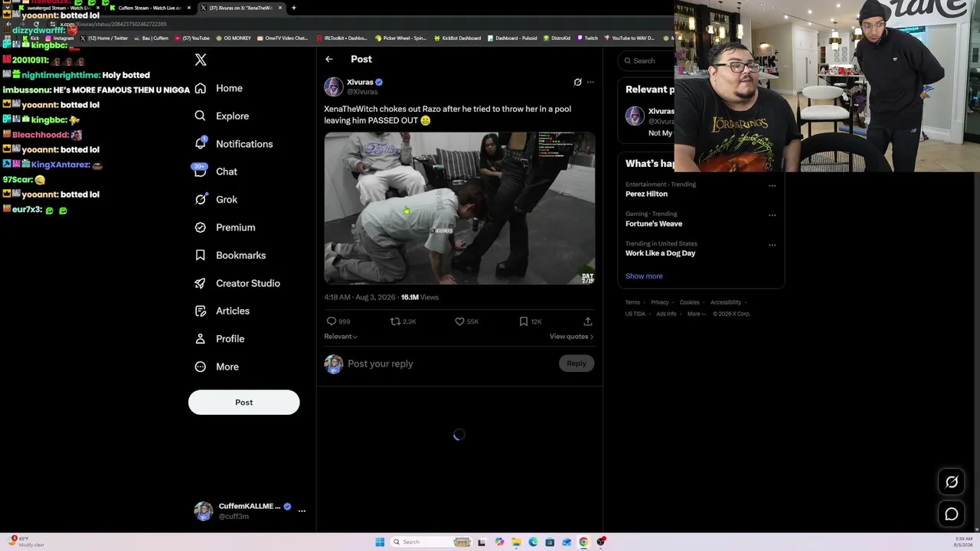The height and width of the screenshot is (551, 980).
Task: Click Show more under trends
Action: click(x=644, y=276)
